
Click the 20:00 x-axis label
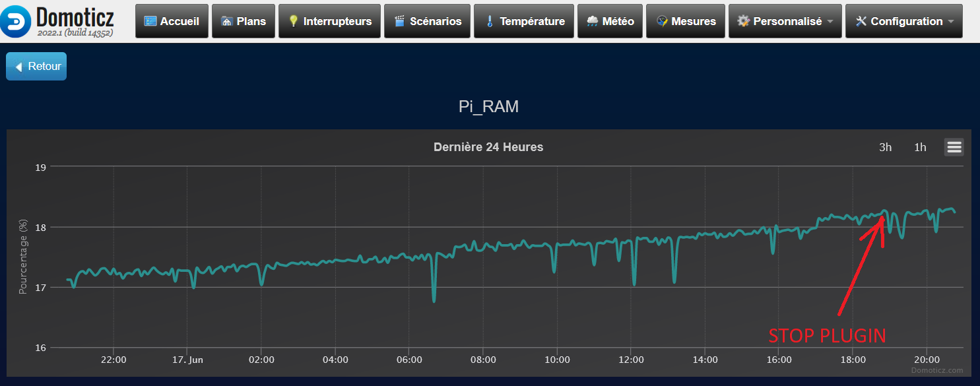tap(927, 360)
